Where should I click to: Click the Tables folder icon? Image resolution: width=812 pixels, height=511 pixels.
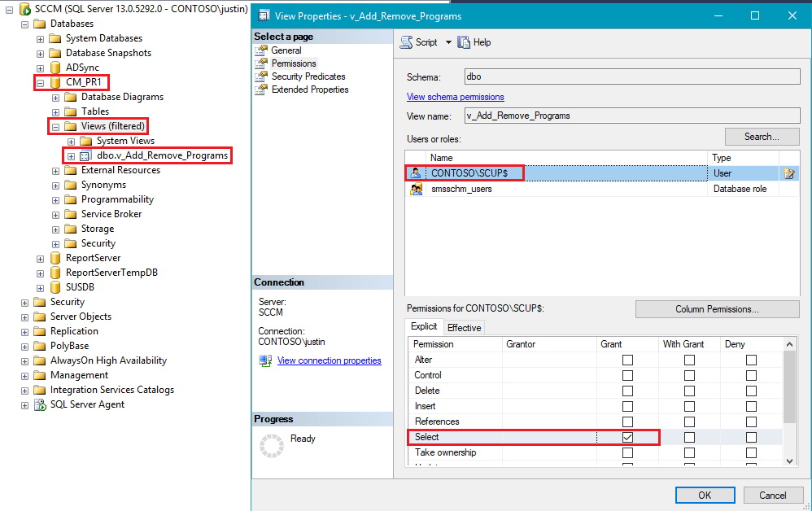[71, 111]
